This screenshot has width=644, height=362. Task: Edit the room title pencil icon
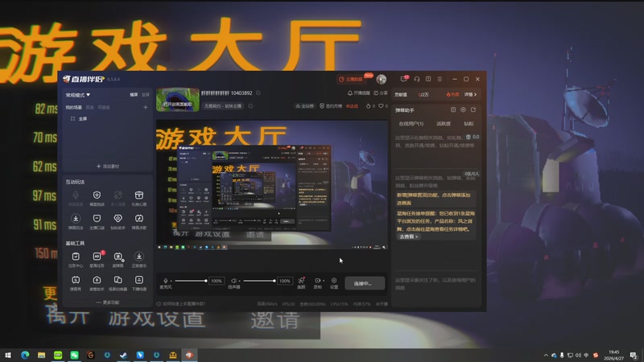tap(258, 93)
